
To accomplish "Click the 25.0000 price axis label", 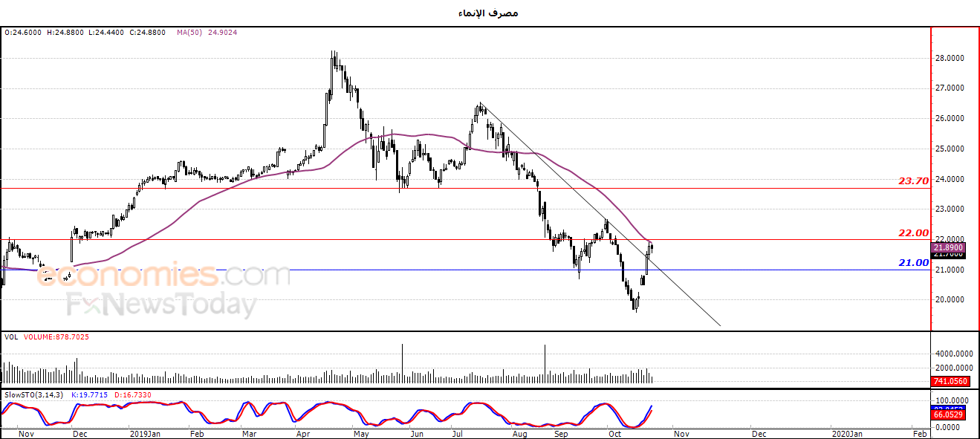I will pos(950,149).
